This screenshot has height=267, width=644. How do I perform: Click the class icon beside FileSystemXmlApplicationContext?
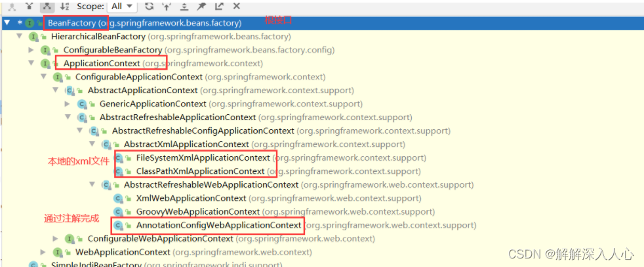119,157
